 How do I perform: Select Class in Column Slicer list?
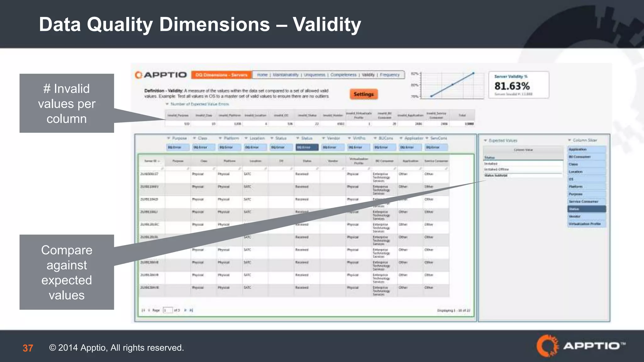point(587,164)
